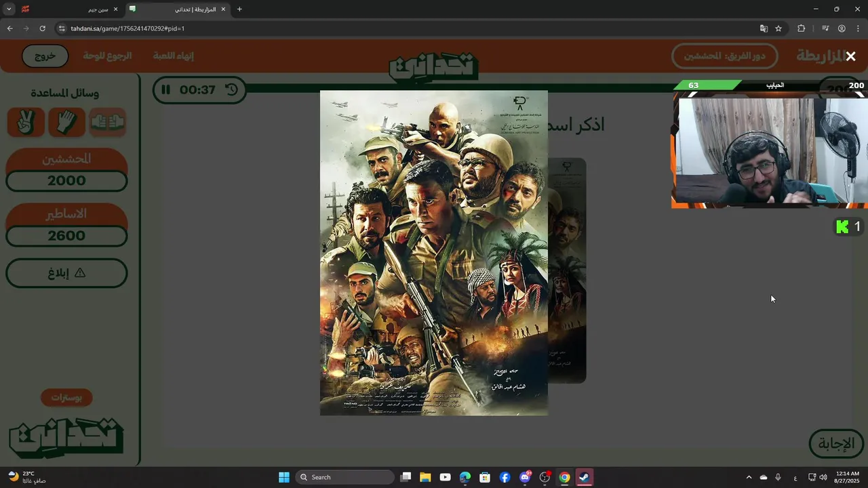This screenshot has width=868, height=488.
Task: Open File Explorer from the taskbar
Action: pyautogui.click(x=425, y=477)
